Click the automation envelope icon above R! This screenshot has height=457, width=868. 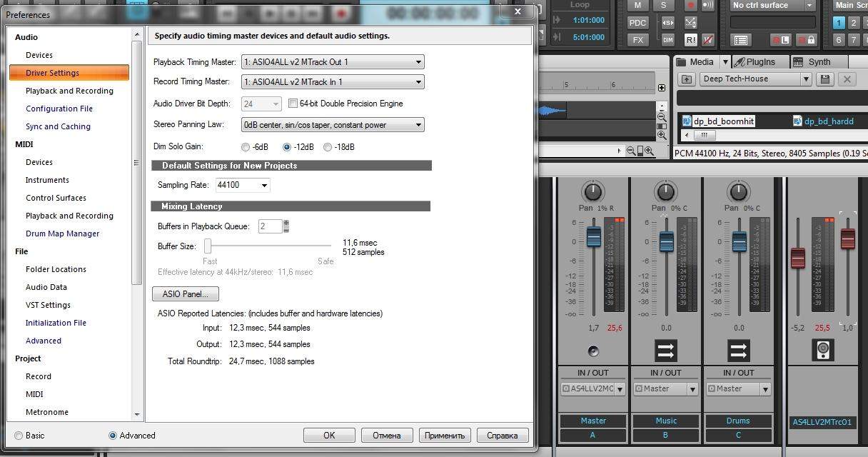point(690,23)
